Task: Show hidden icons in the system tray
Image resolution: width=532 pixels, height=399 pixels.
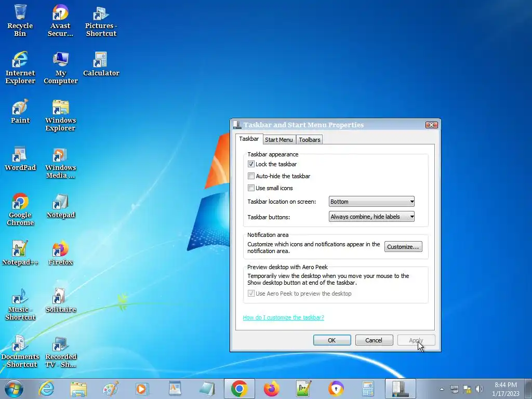Action: click(x=442, y=389)
